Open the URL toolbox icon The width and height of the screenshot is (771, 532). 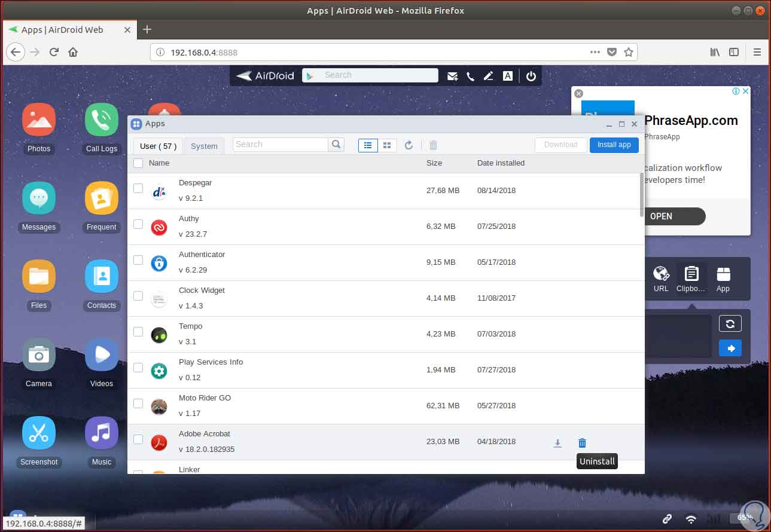pos(661,279)
